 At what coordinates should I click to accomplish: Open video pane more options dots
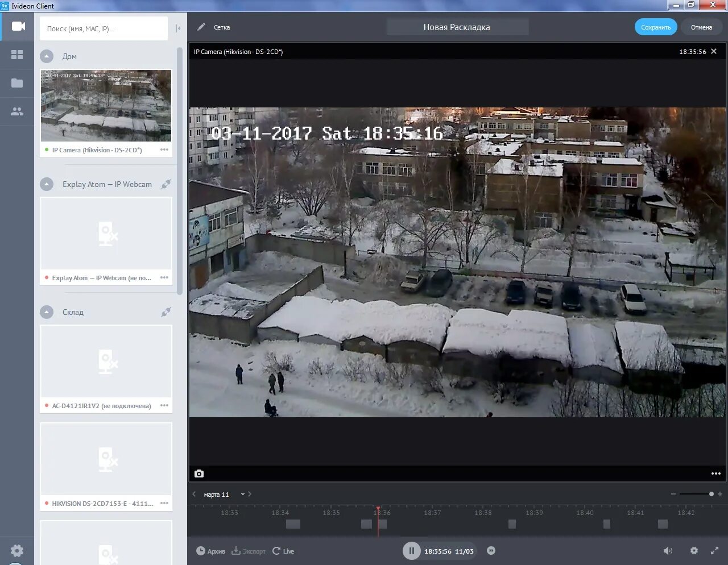pos(716,473)
